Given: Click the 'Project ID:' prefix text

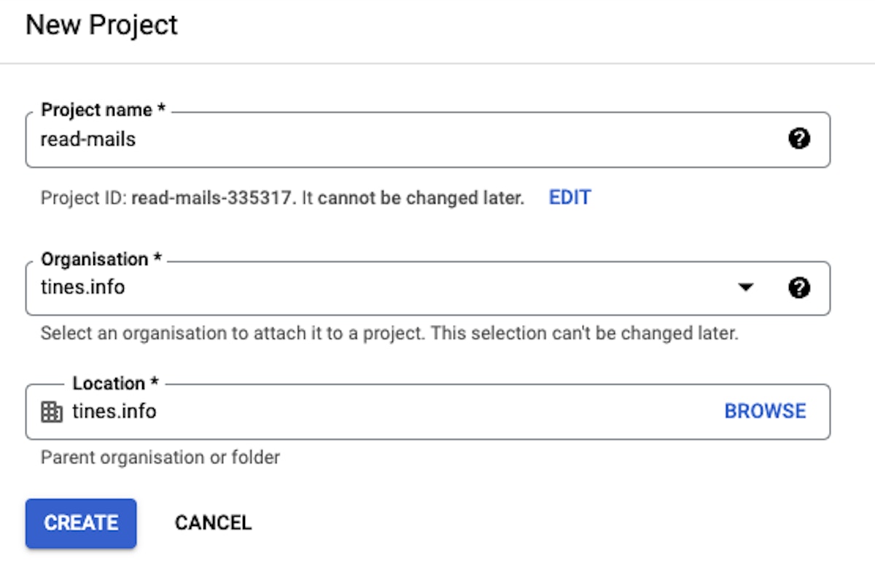Looking at the screenshot, I should click(x=84, y=198).
